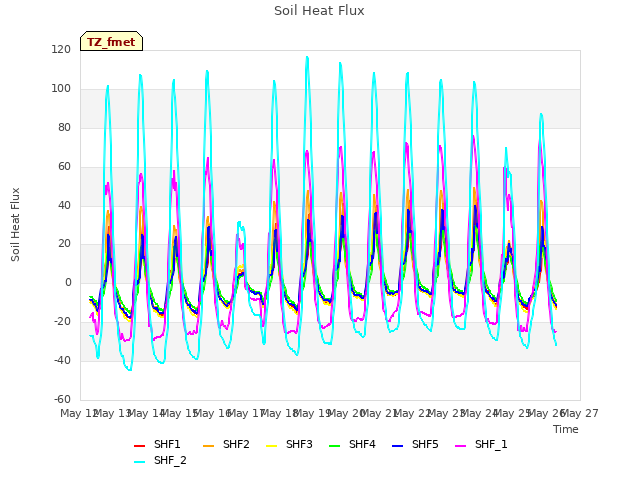Click the cyan SHF_2 trough near -45
The width and height of the screenshot is (640, 480).
[129, 369]
